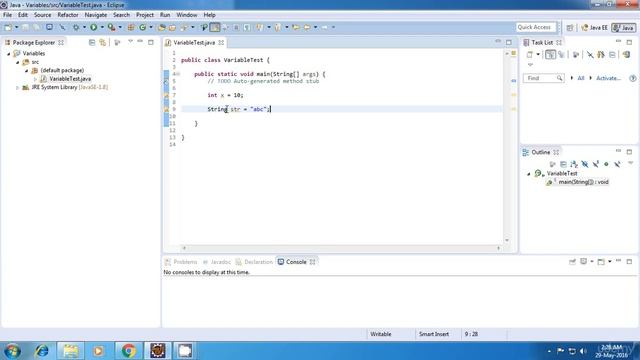The height and width of the screenshot is (360, 640).
Task: Switch to the Java EE perspective
Action: click(594, 28)
